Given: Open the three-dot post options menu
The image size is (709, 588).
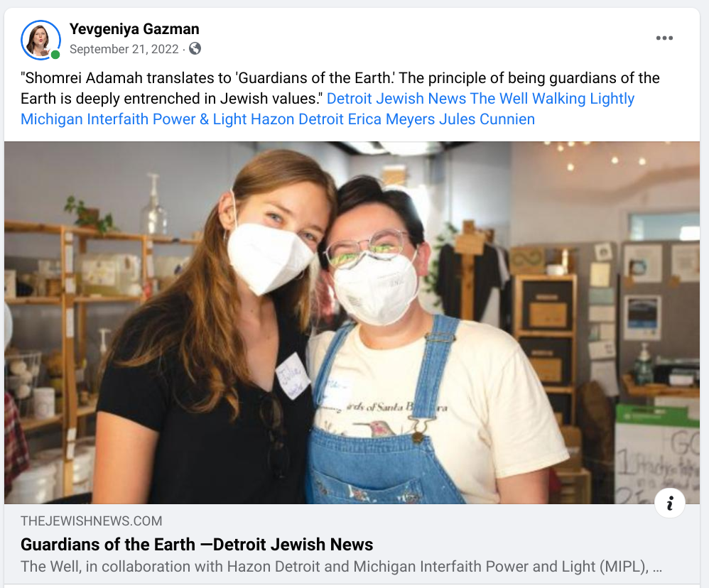Looking at the screenshot, I should [x=664, y=38].
